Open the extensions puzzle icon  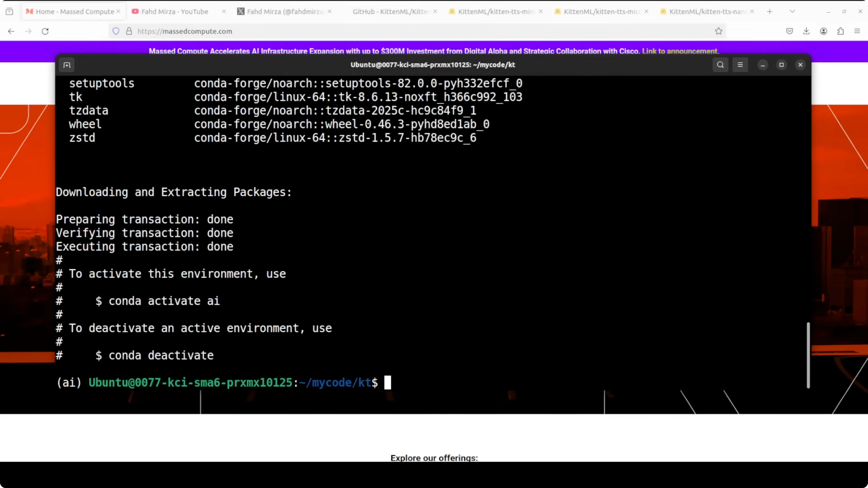[x=840, y=31]
